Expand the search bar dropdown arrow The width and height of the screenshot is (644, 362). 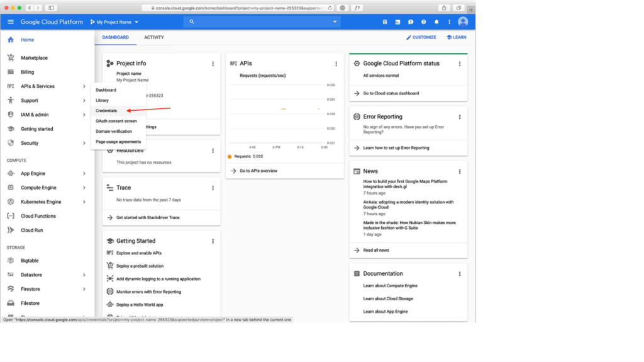click(x=335, y=22)
